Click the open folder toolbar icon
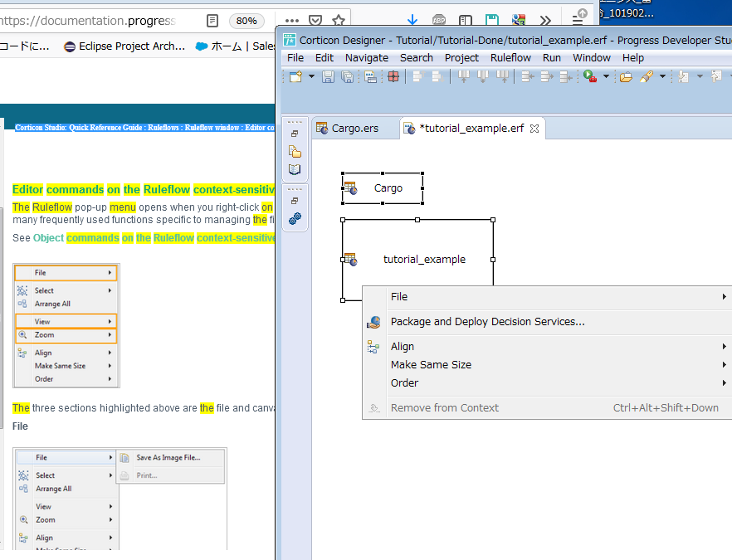This screenshot has height=560, width=732. pyautogui.click(x=626, y=76)
